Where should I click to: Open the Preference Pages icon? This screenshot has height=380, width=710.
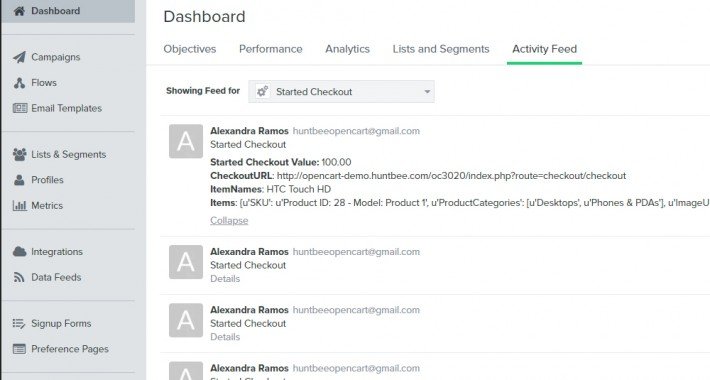pos(19,349)
